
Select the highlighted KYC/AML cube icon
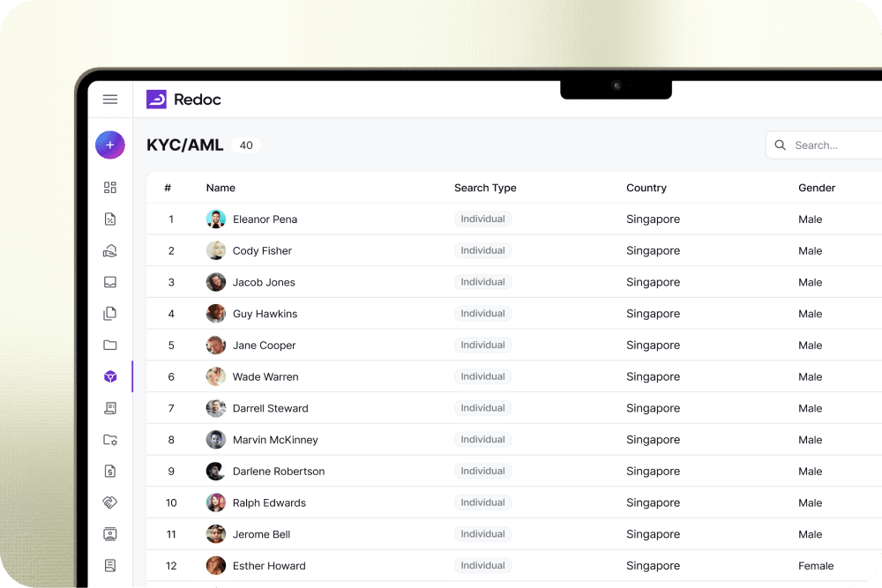coord(109,376)
